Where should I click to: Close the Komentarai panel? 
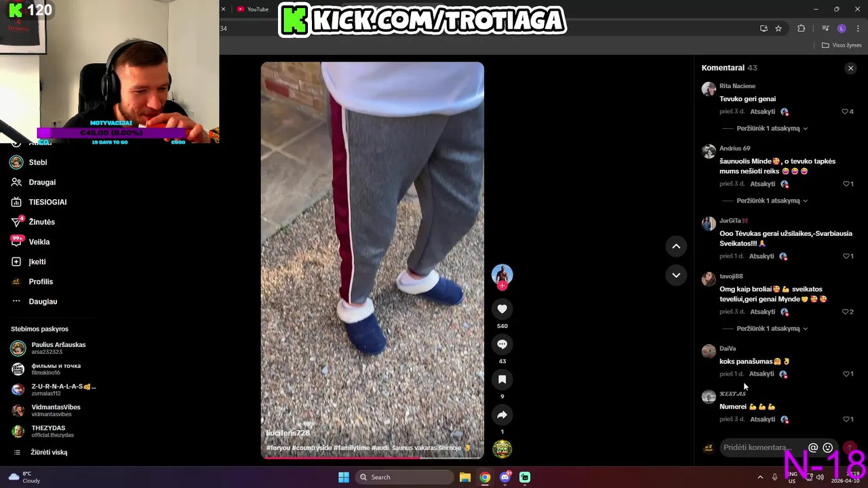click(850, 68)
